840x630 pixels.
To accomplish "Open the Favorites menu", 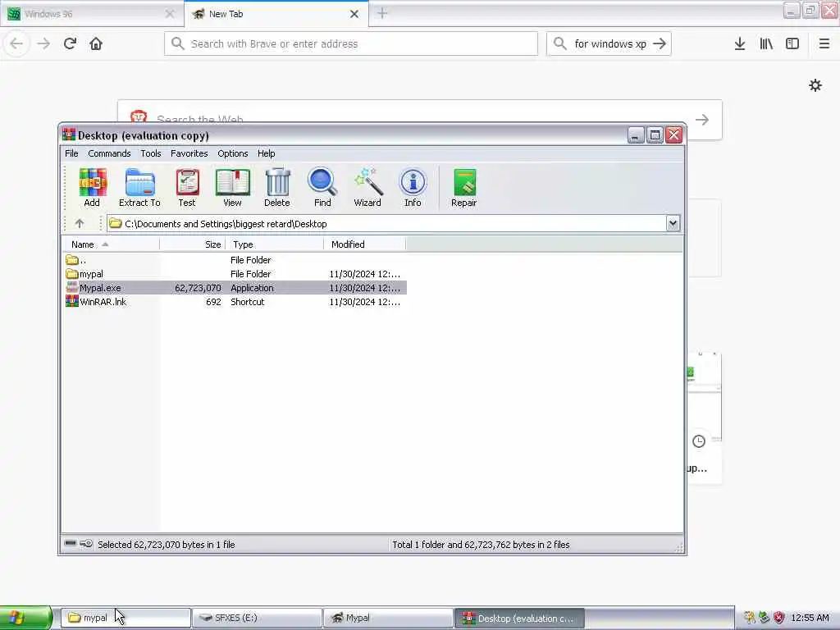I will pyautogui.click(x=189, y=153).
